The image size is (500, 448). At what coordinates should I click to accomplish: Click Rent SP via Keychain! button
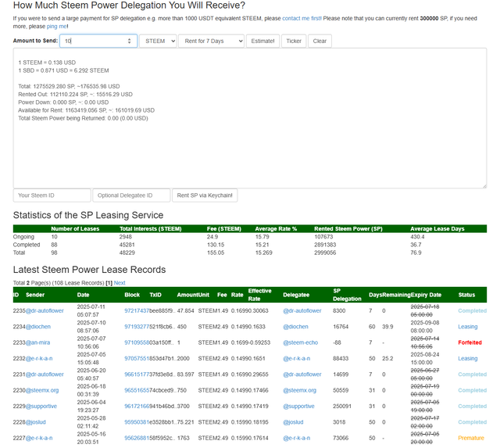(x=205, y=195)
